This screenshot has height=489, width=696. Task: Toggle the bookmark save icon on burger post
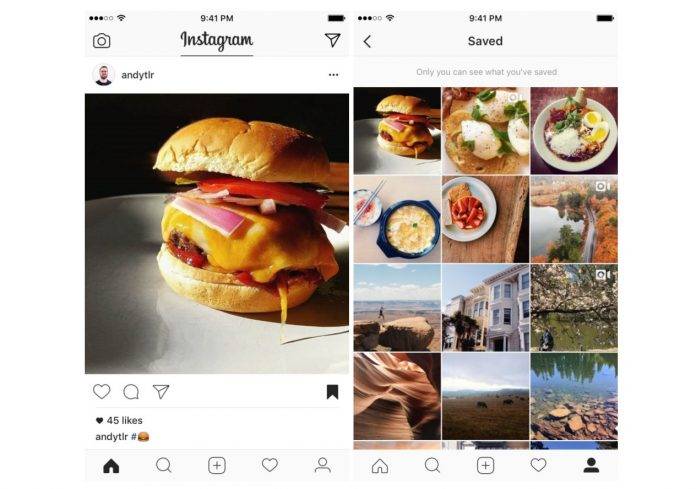(332, 392)
